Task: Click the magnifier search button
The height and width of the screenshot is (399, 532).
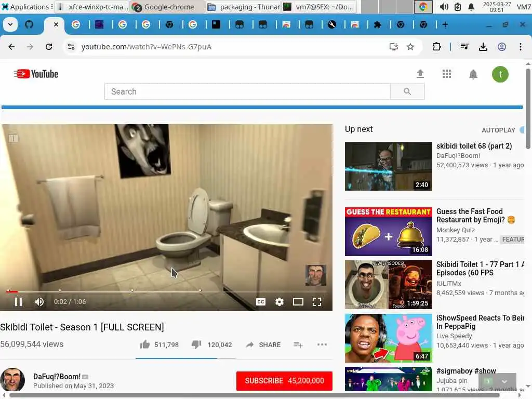Action: click(x=407, y=91)
